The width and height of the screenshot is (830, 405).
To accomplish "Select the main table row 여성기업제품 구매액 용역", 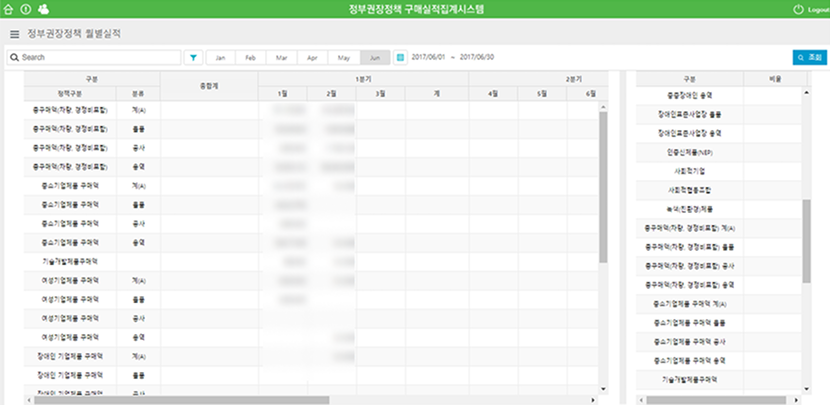I will coord(312,337).
